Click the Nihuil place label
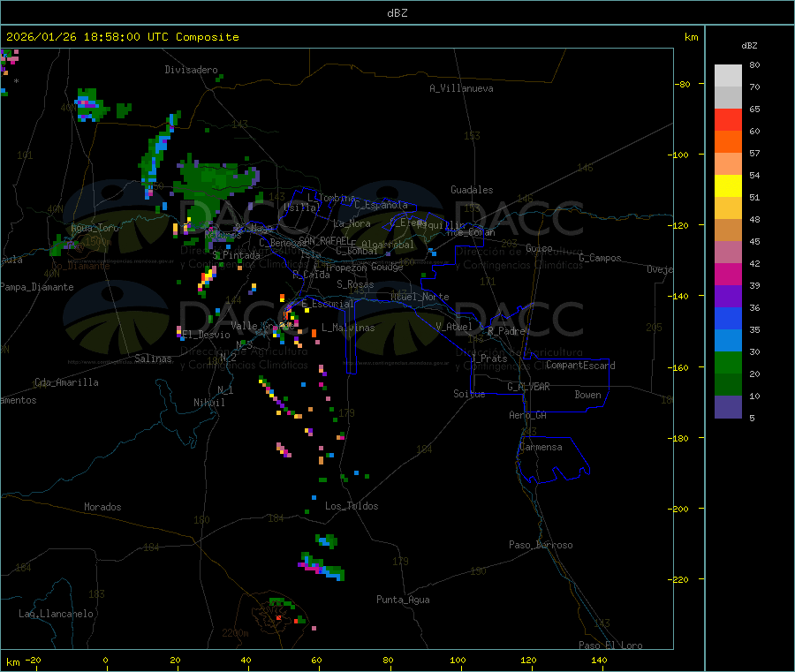This screenshot has height=672, width=795. 209,403
